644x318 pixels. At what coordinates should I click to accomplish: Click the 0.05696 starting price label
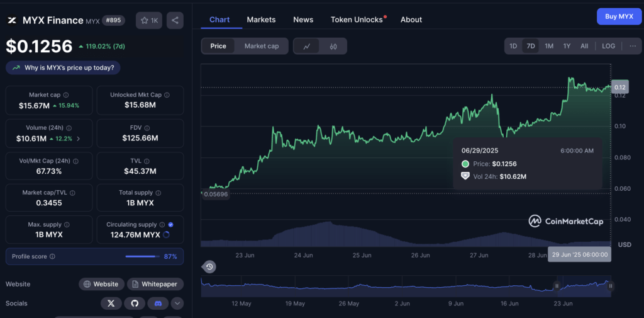[x=216, y=194]
